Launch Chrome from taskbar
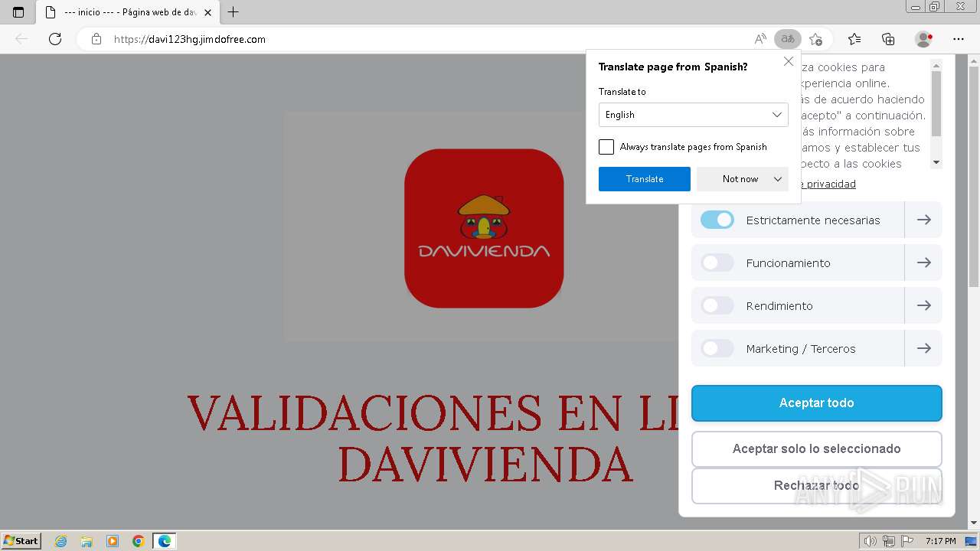 (x=139, y=541)
